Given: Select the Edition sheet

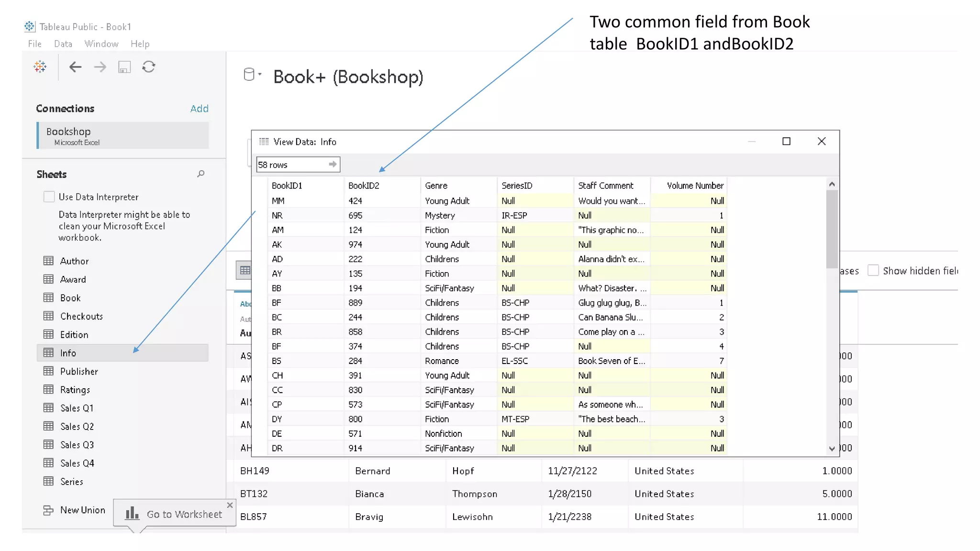Looking at the screenshot, I should [74, 334].
